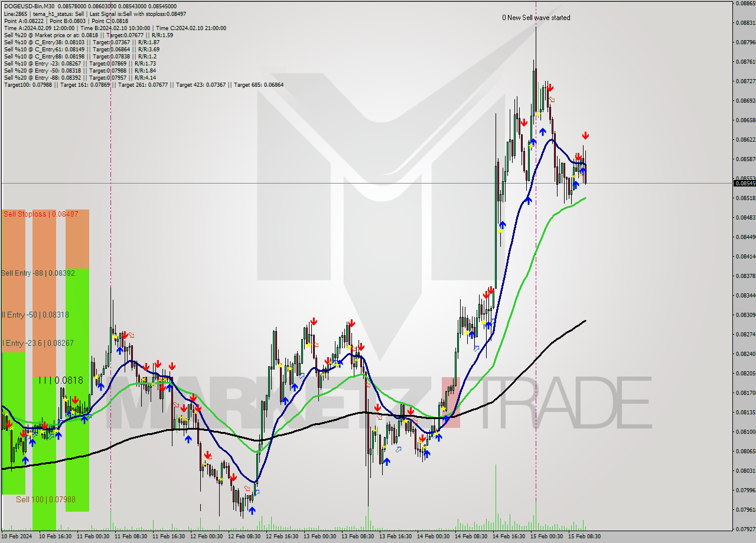Select the 'Sell 100 | 0.07988' label
Image resolution: width=756 pixels, height=543 pixels.
(x=45, y=499)
